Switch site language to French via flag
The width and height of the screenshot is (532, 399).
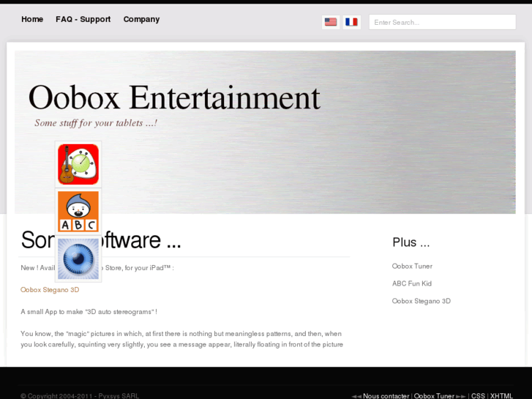[x=351, y=22]
